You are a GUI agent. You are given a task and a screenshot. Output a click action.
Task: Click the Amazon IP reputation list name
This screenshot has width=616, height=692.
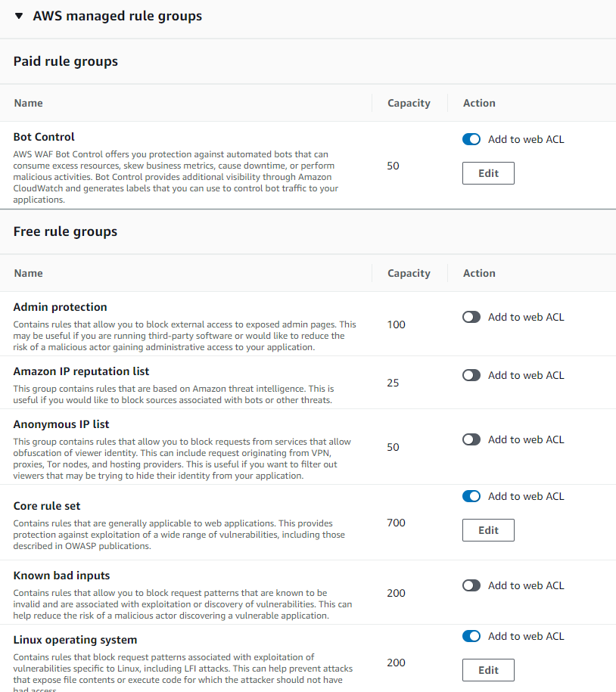coord(81,371)
